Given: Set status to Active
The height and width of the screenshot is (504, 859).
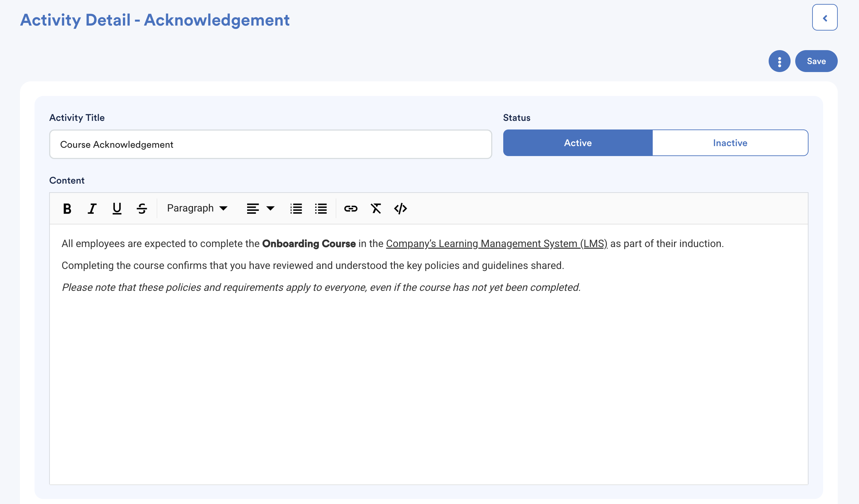Looking at the screenshot, I should click(x=577, y=143).
